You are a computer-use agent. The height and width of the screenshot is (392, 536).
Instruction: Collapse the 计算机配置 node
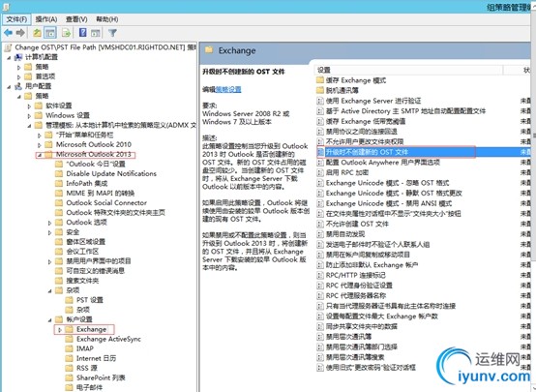[x=10, y=57]
